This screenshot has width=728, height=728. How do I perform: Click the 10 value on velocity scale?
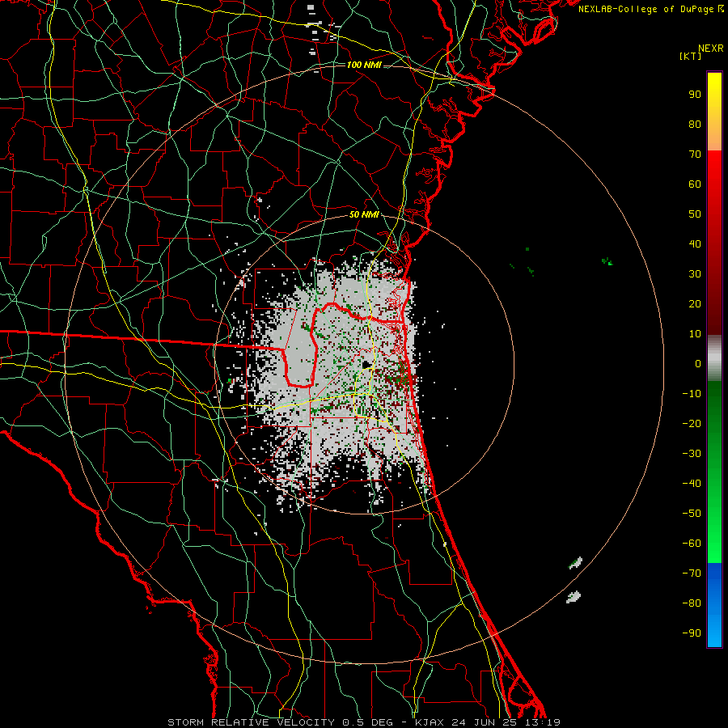695,334
